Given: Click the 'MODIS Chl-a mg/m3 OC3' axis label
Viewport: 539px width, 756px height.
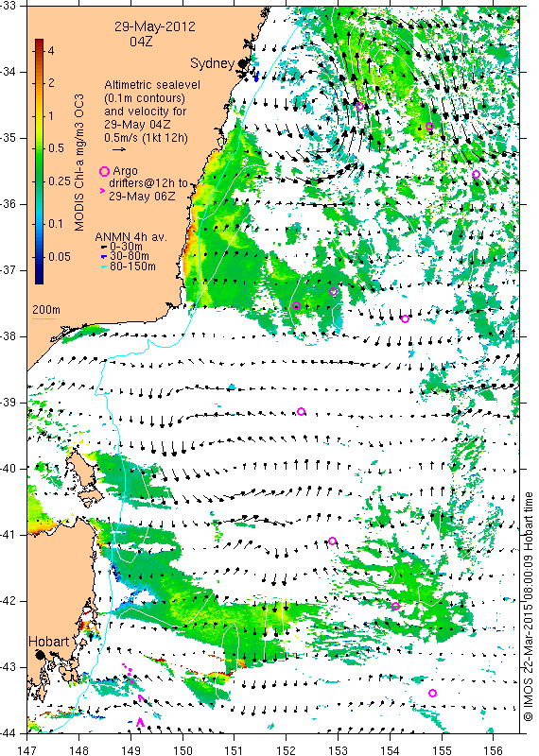Looking at the screenshot, I should (x=79, y=163).
